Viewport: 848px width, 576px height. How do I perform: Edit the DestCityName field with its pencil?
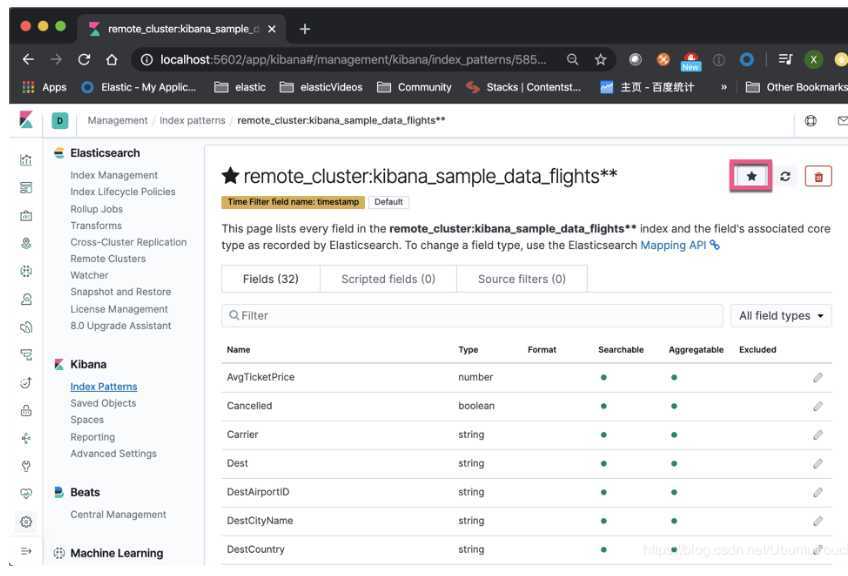(818, 521)
